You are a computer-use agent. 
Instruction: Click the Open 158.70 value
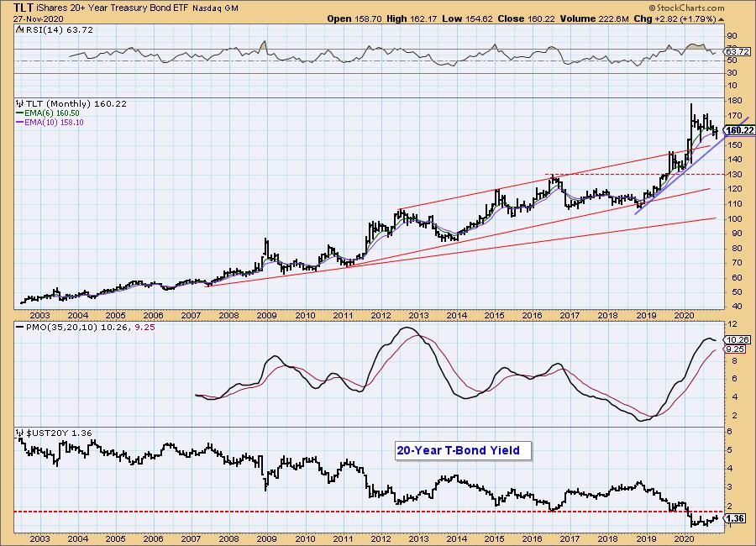pos(354,18)
